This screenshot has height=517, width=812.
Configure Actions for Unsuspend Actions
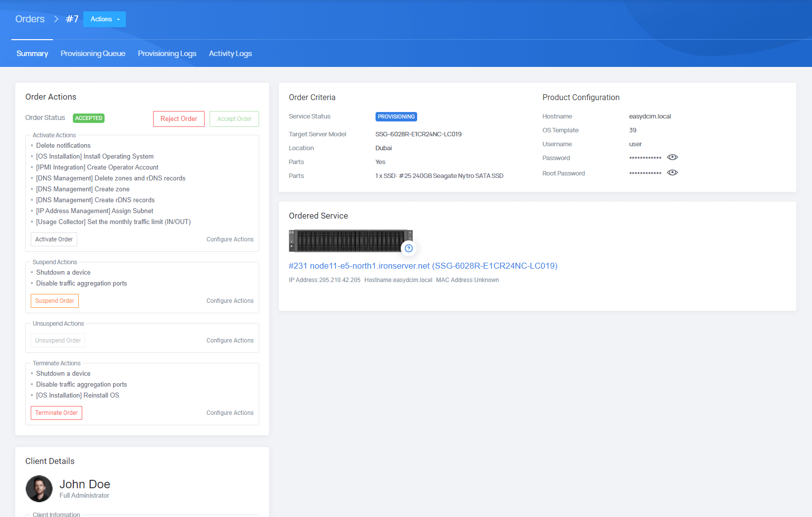(x=230, y=341)
